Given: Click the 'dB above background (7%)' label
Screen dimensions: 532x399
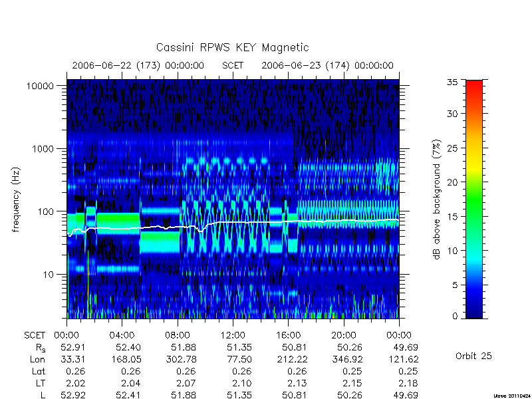Looking at the screenshot, I should (x=437, y=199).
